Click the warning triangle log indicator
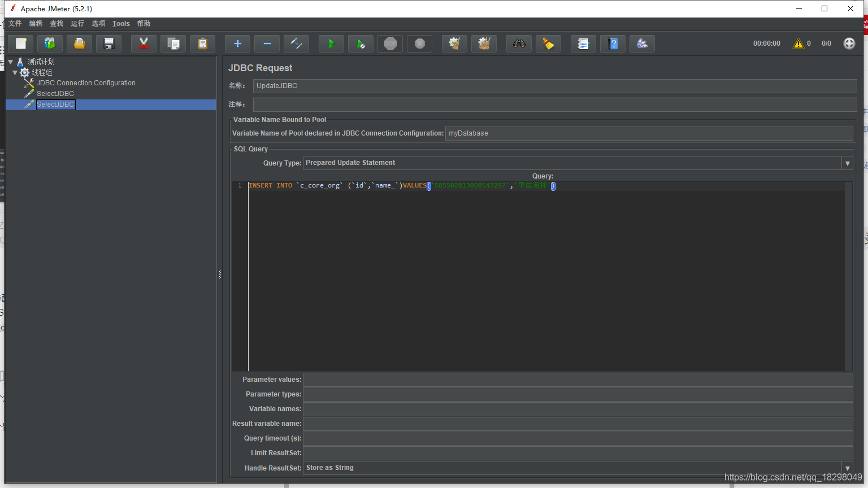 (x=798, y=43)
